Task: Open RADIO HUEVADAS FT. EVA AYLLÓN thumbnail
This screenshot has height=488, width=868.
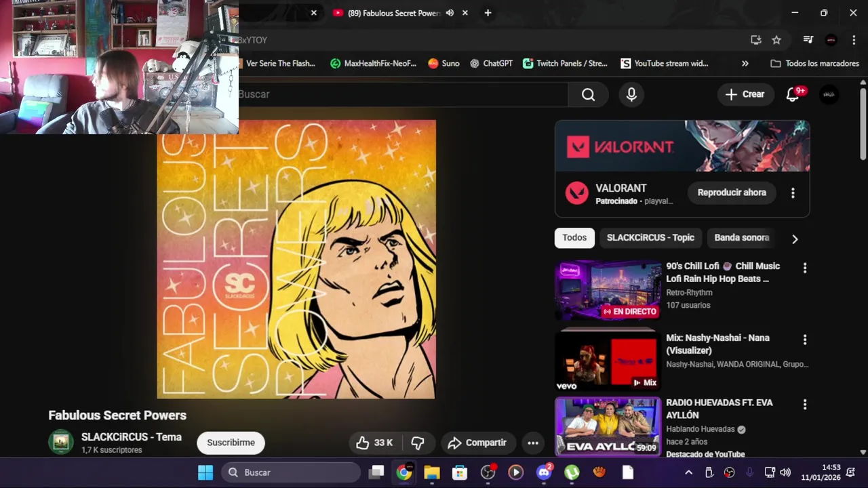Action: (608, 426)
